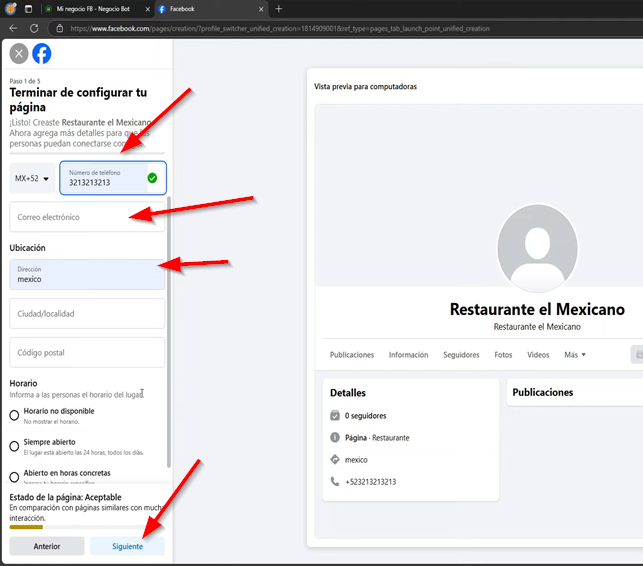Open the Publicaciones tab in preview
The height and width of the screenshot is (566, 643).
pos(352,355)
